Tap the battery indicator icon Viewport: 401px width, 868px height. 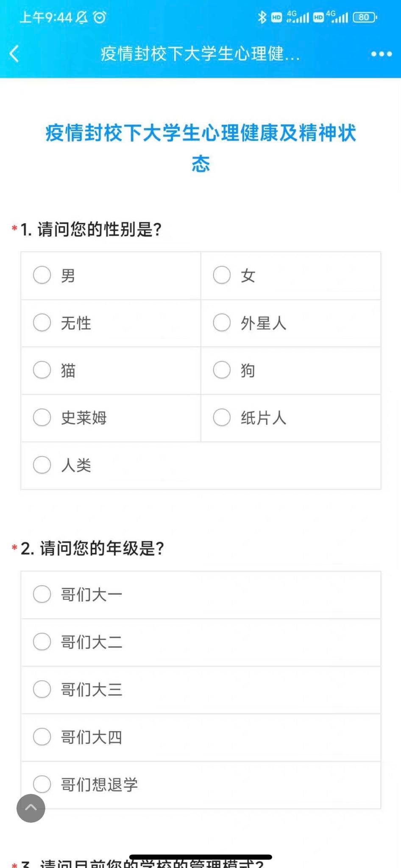point(364,17)
